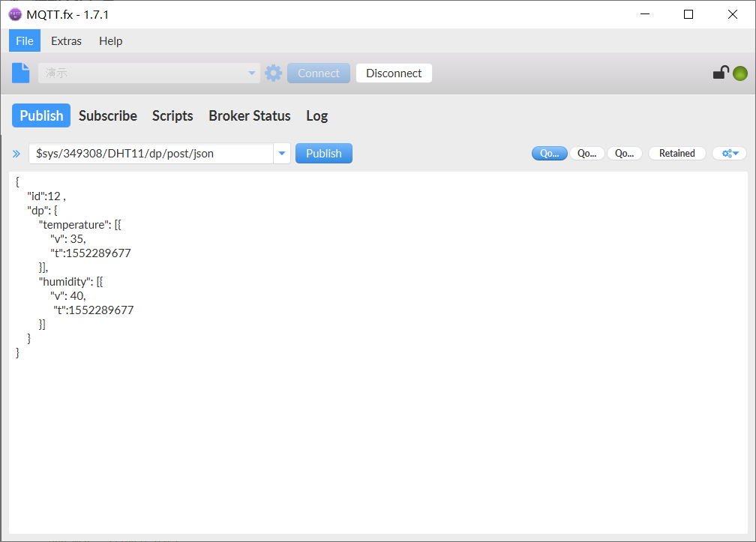Viewport: 756px width, 542px height.
Task: Click the "dp": { line in payload
Action: pos(43,211)
